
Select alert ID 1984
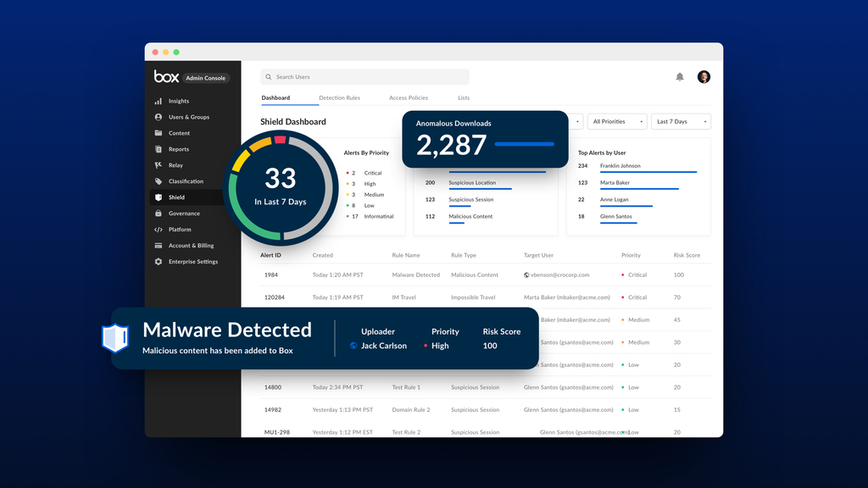click(x=271, y=275)
